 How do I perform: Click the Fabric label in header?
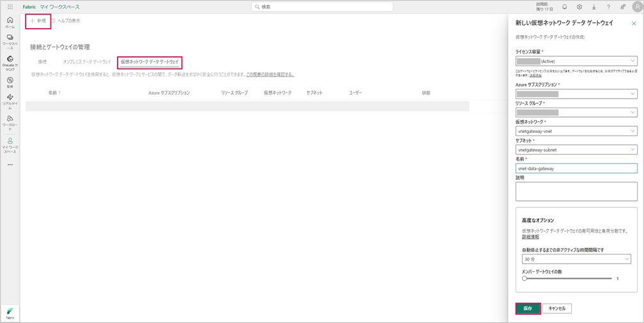[x=29, y=7]
